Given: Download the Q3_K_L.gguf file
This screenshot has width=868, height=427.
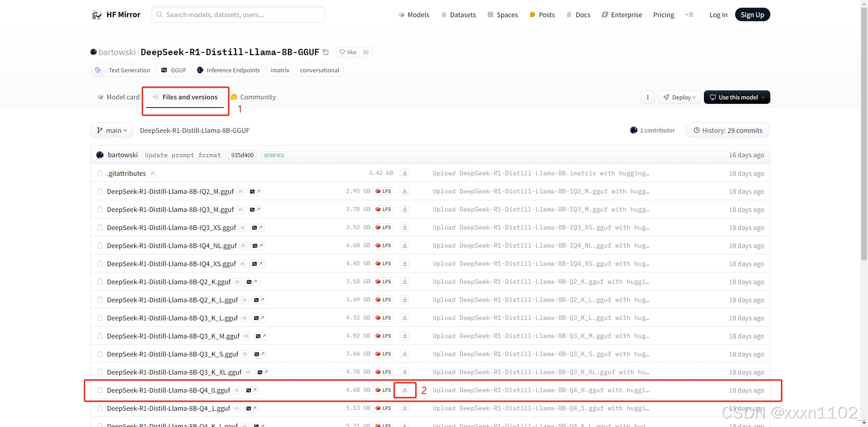Looking at the screenshot, I should coord(405,318).
